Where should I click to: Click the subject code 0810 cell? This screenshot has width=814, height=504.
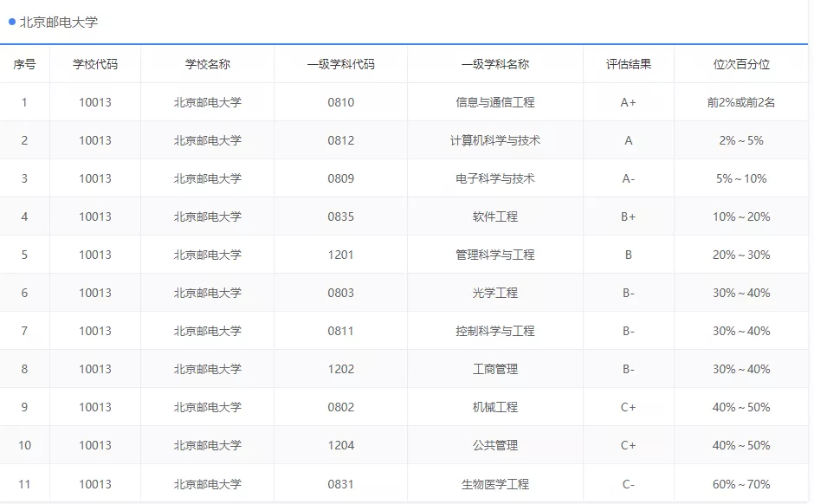[340, 101]
